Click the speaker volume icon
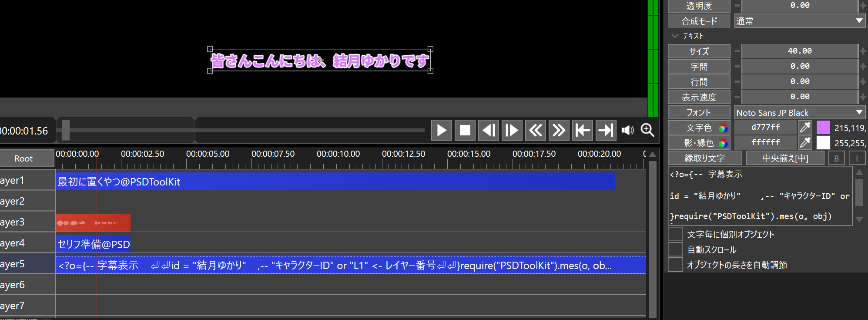 point(627,130)
